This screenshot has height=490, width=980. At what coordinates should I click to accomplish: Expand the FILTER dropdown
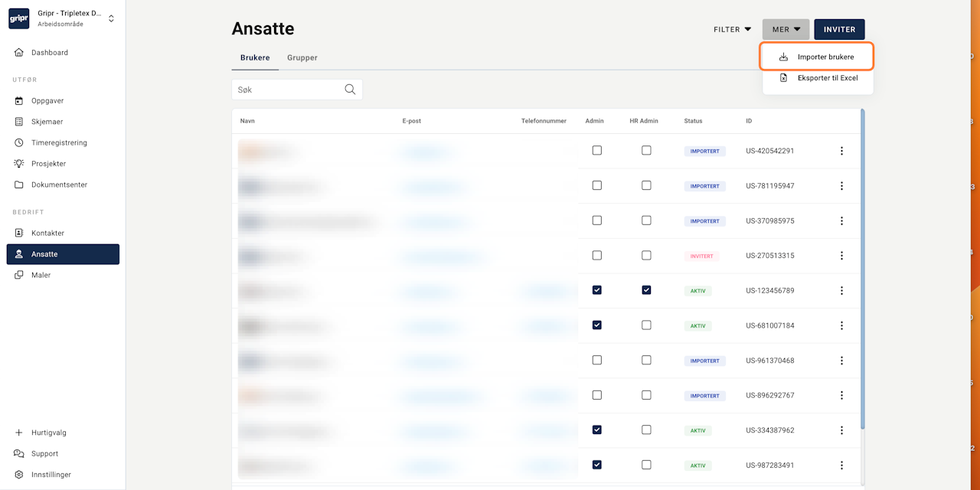732,30
